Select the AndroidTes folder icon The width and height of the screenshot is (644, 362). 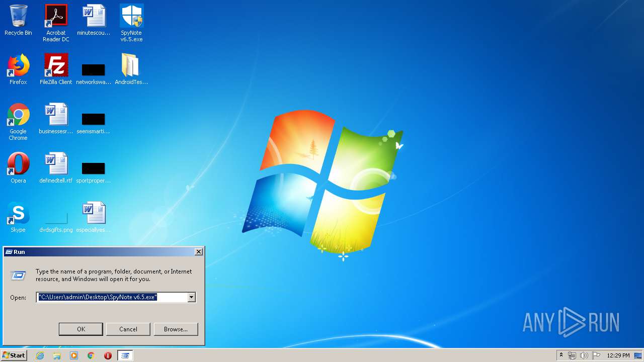coord(131,69)
